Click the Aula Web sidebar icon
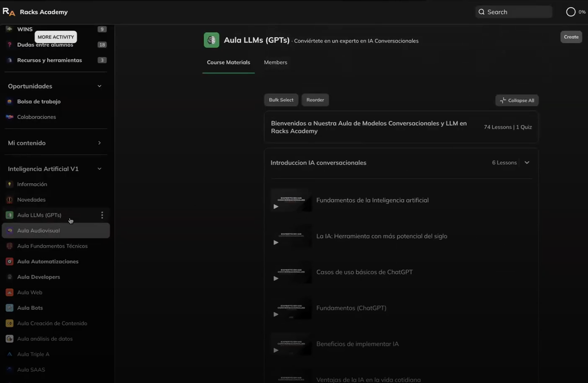The height and width of the screenshot is (383, 588). click(9, 293)
